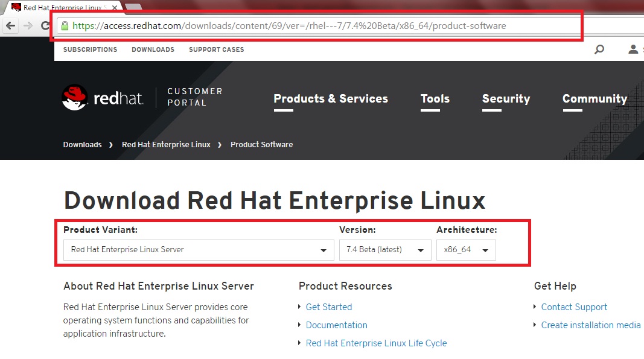Go back with the browser back arrow
The image size is (644, 359).
[11, 26]
